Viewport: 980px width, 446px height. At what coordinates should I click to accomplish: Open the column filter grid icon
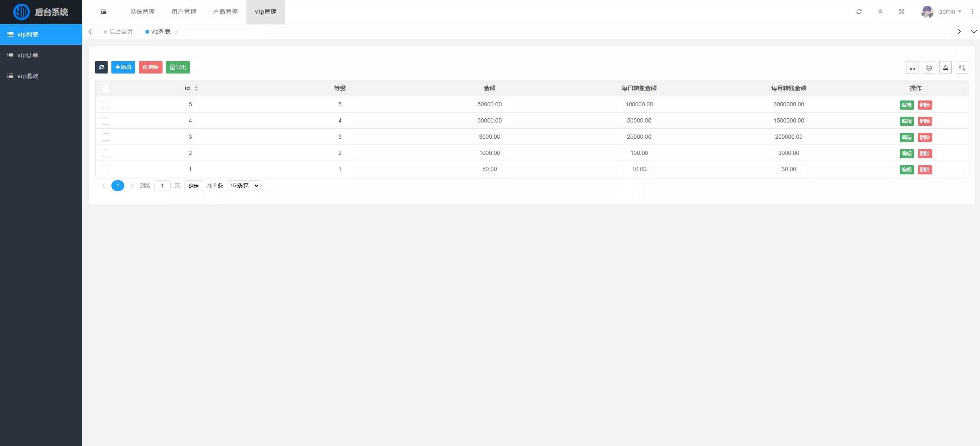point(912,68)
